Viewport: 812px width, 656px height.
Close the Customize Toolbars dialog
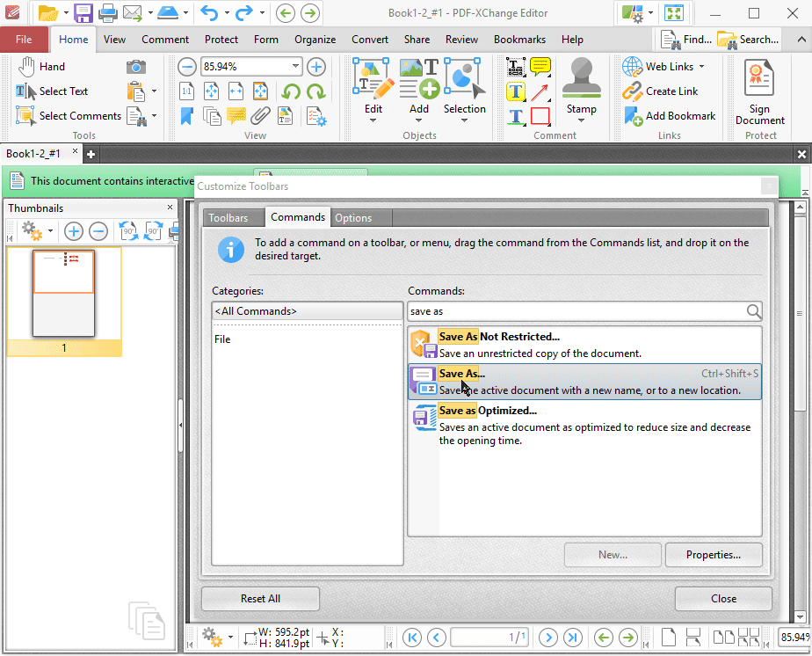[x=723, y=599]
